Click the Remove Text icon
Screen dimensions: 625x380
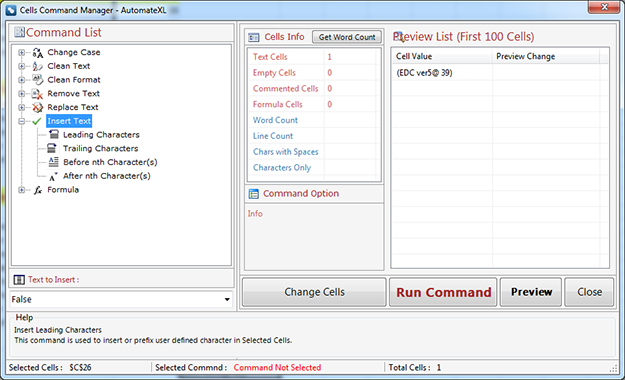[x=37, y=94]
